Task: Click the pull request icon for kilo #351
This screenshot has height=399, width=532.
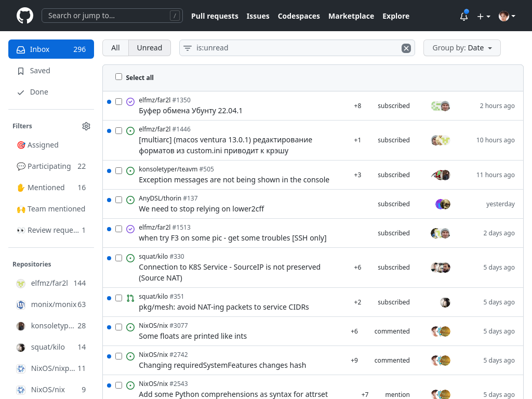Action: [130, 298]
